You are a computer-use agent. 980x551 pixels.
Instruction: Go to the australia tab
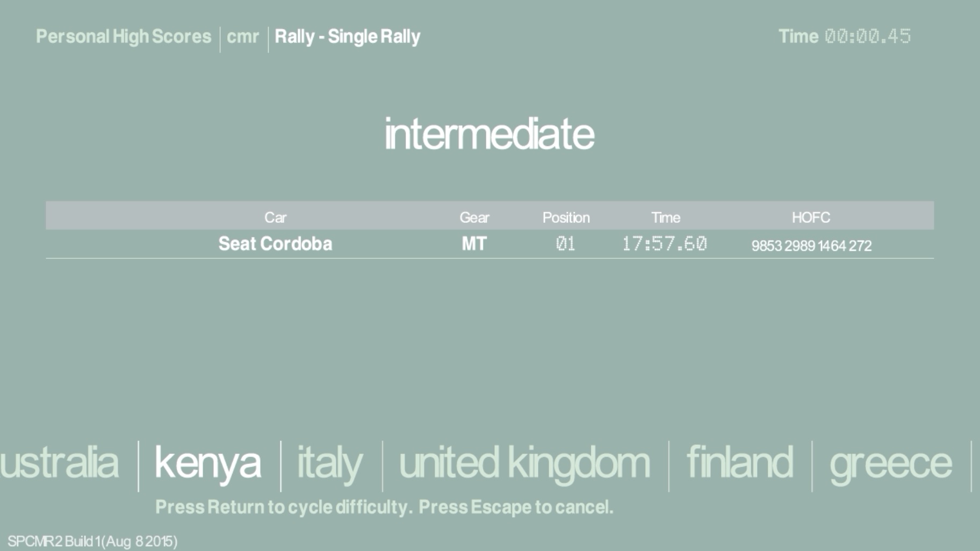pyautogui.click(x=59, y=463)
